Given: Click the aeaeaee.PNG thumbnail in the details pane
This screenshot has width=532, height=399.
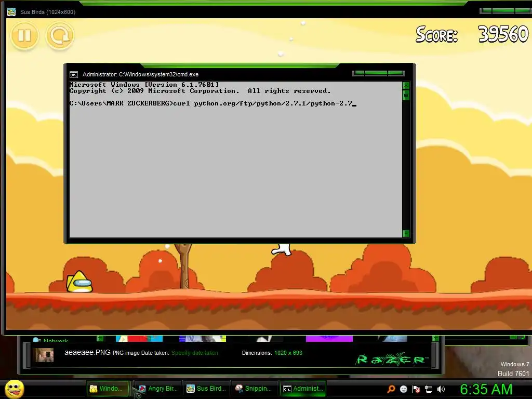Looking at the screenshot, I should (45, 355).
